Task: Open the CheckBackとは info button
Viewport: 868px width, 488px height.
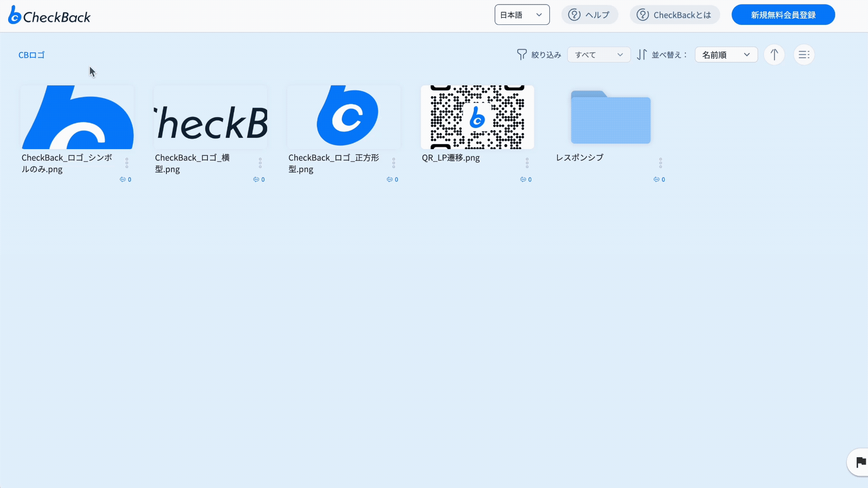Action: tap(675, 15)
